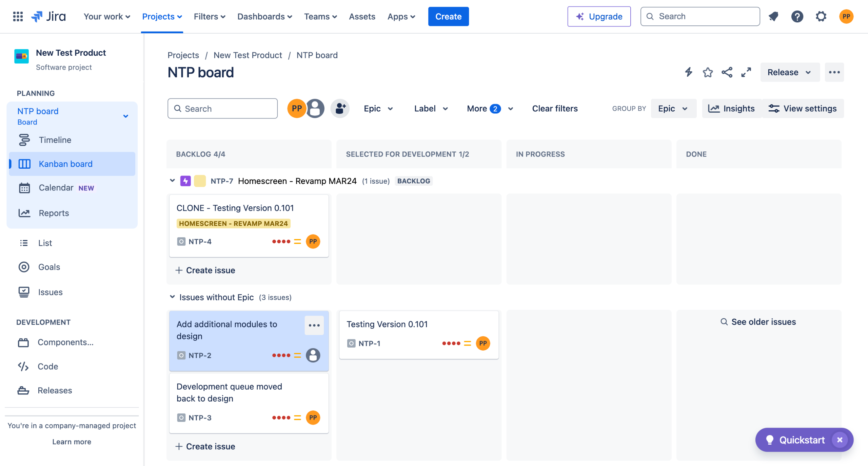The image size is (868, 466).
Task: Open the board's three-dot more menu
Action: (x=834, y=72)
